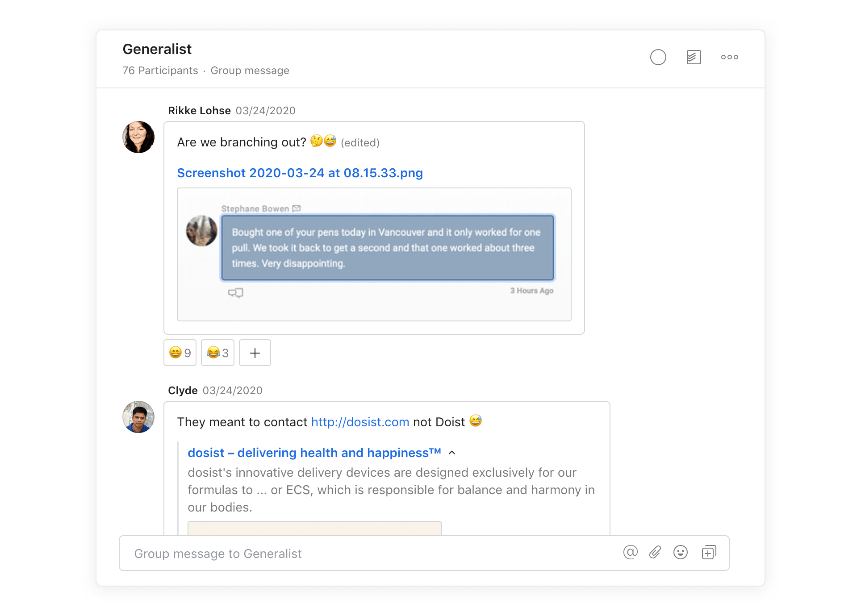The width and height of the screenshot is (861, 616).
Task: Toggle the grinning-face reaction on Rikke's message
Action: [x=180, y=353]
